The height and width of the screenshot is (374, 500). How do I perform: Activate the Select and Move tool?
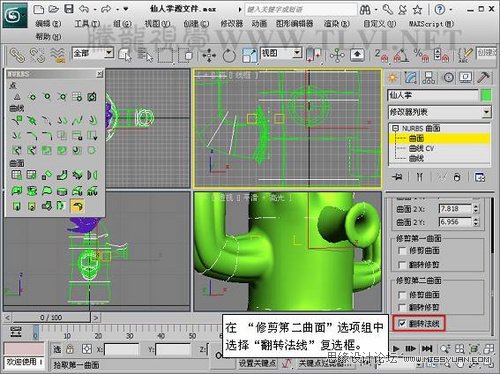(x=209, y=55)
